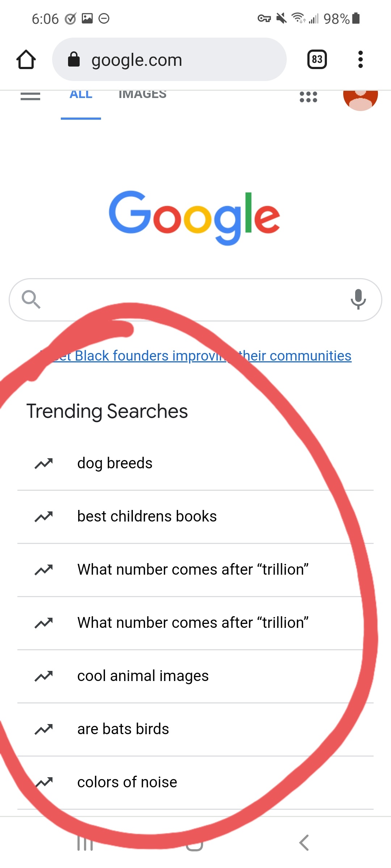The image size is (391, 868).
Task: Tap your Google profile picture
Action: pos(361,97)
